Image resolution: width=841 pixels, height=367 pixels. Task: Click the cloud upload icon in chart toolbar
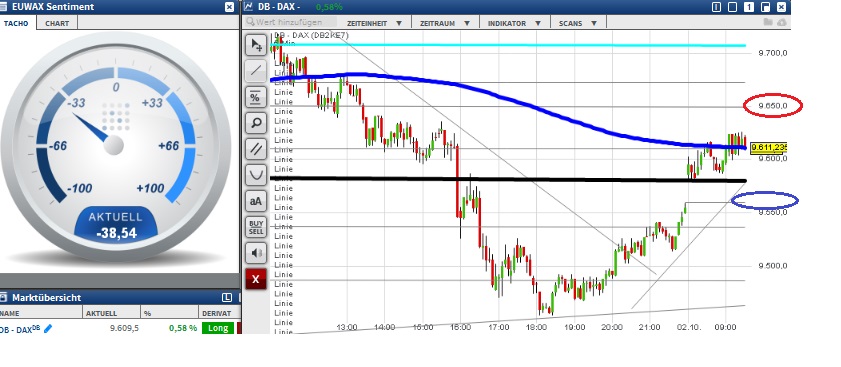pyautogui.click(x=781, y=23)
